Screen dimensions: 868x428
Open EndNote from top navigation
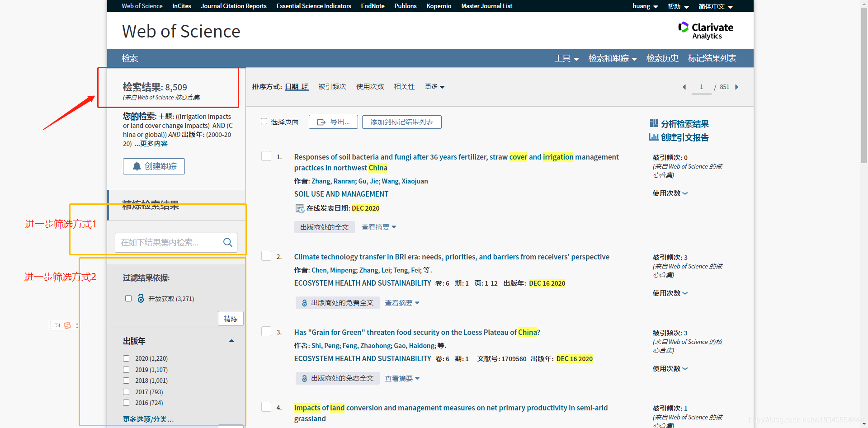[373, 6]
